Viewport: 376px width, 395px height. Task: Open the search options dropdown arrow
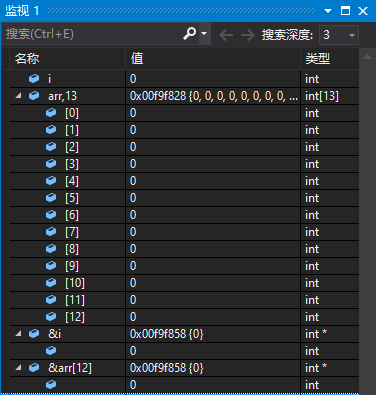point(204,34)
